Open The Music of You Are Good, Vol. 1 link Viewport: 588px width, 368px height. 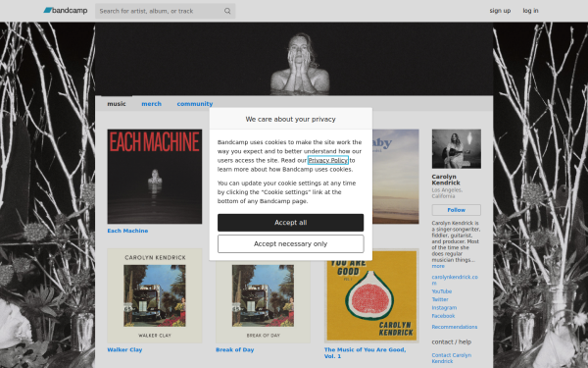(x=365, y=352)
